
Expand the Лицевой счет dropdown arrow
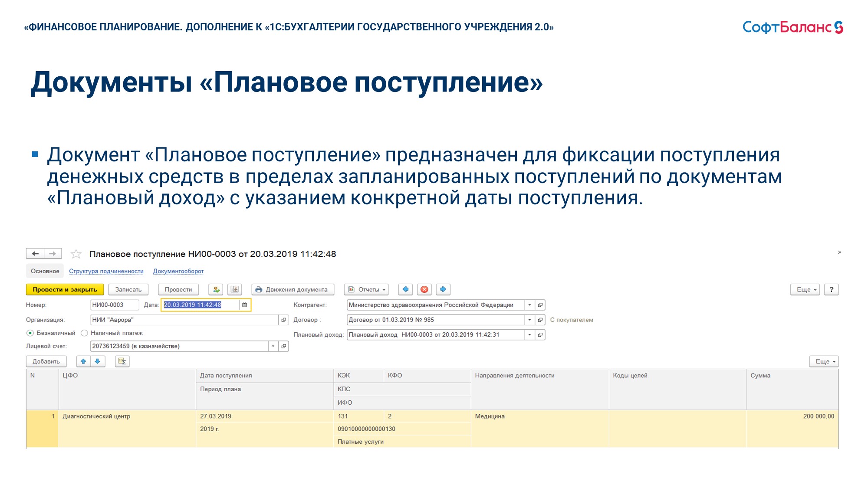pyautogui.click(x=273, y=346)
